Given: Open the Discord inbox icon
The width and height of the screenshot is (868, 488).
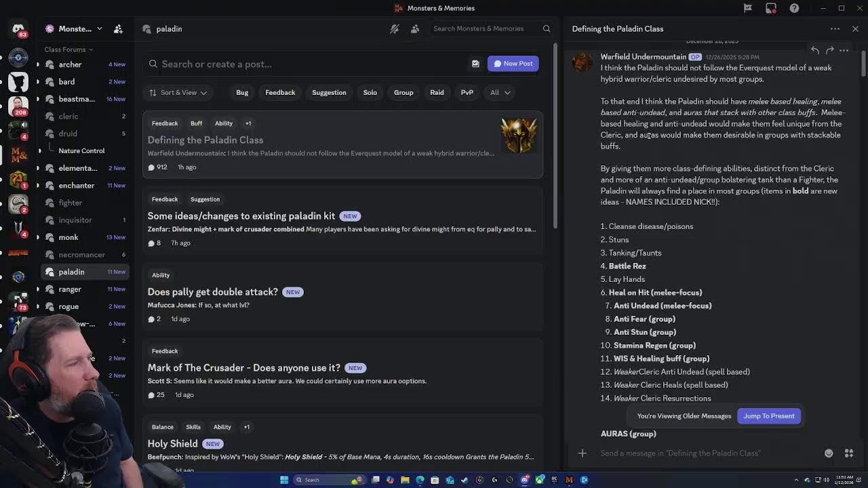Looking at the screenshot, I should (771, 8).
